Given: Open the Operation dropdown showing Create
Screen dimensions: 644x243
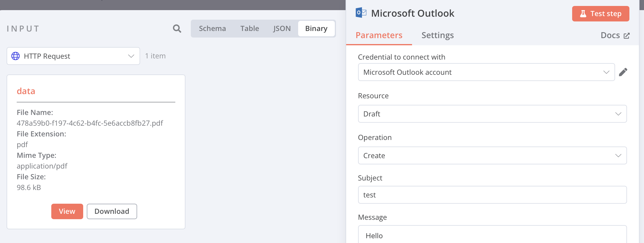Looking at the screenshot, I should (x=492, y=155).
